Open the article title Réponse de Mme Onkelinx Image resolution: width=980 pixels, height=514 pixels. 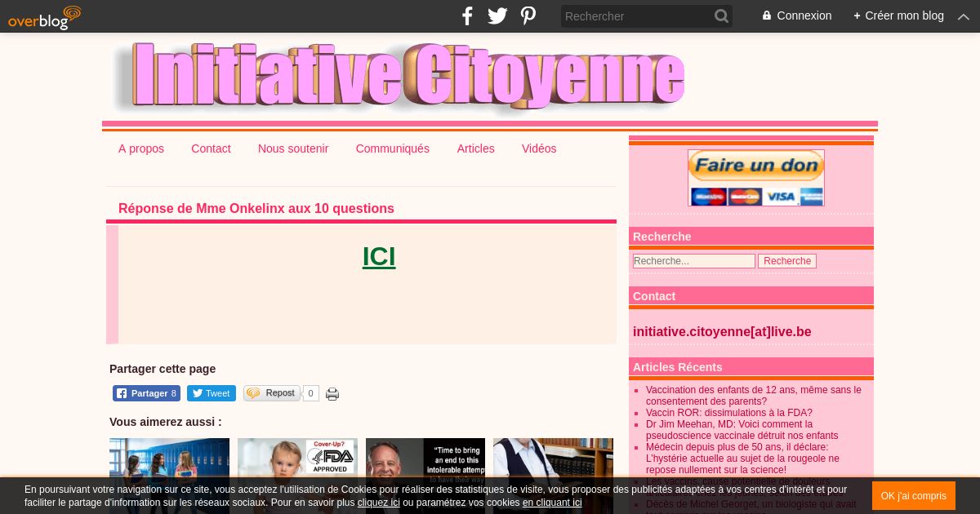256,208
